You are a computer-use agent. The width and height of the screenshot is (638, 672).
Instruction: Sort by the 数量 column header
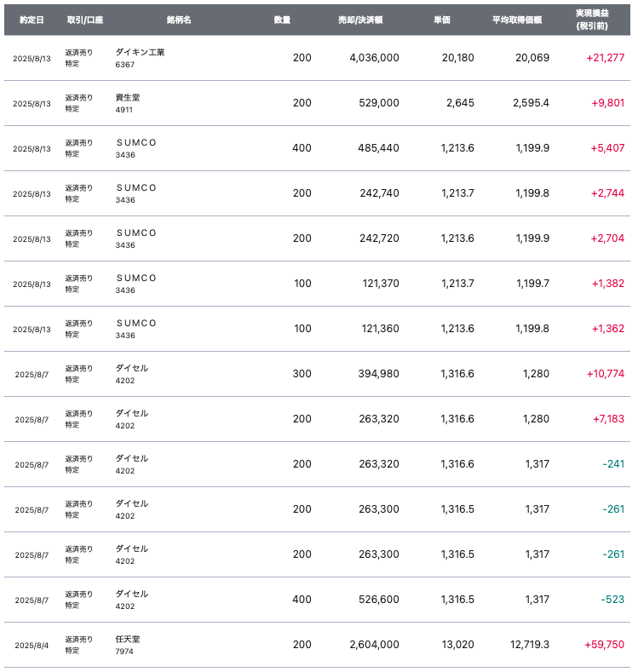coord(283,20)
